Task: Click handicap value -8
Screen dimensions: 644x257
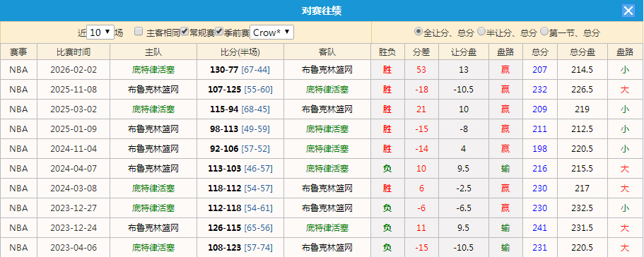Action: coord(463,129)
